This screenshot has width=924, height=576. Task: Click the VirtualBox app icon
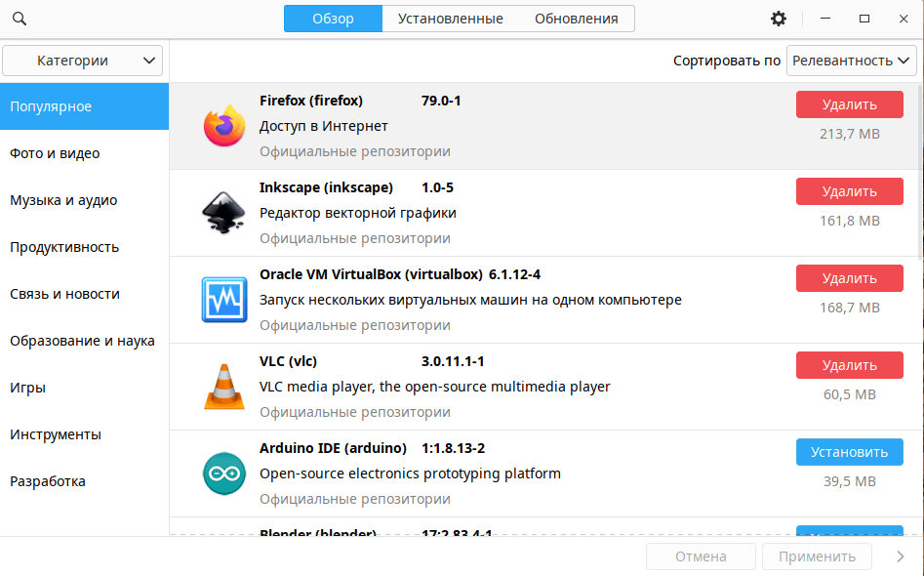pyautogui.click(x=223, y=300)
